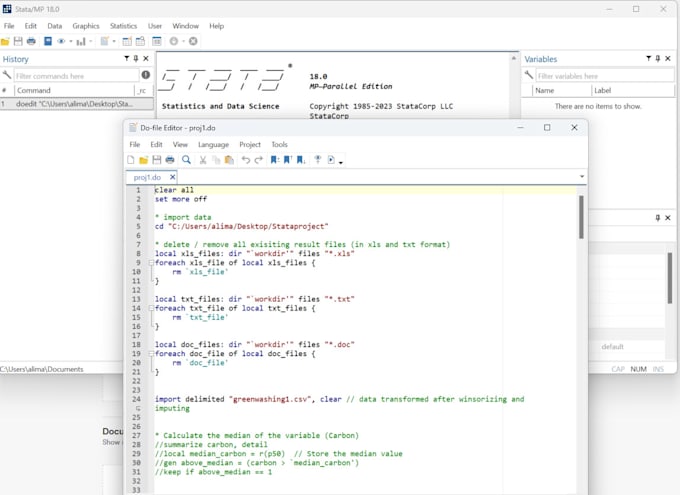Click the Find magnifier in Do-file Editor

(x=186, y=160)
